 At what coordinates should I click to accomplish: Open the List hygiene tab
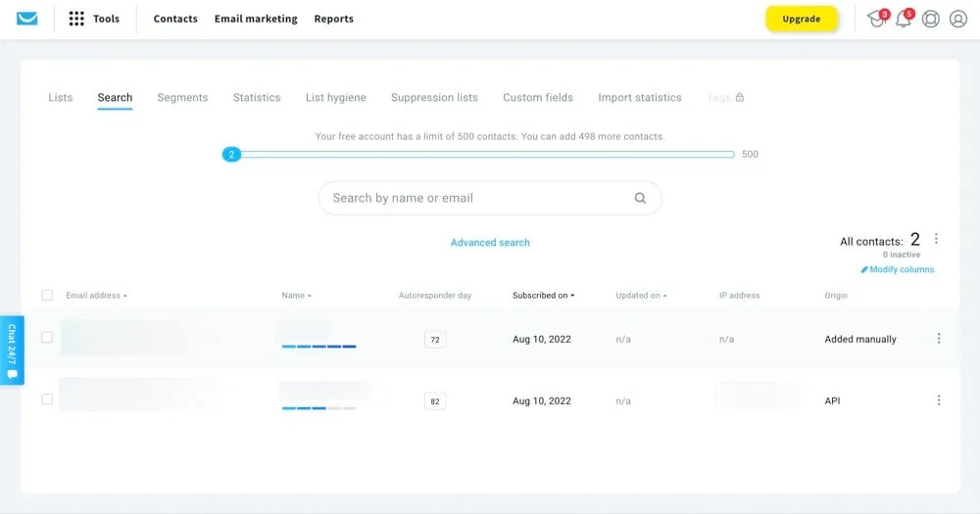[x=335, y=98]
